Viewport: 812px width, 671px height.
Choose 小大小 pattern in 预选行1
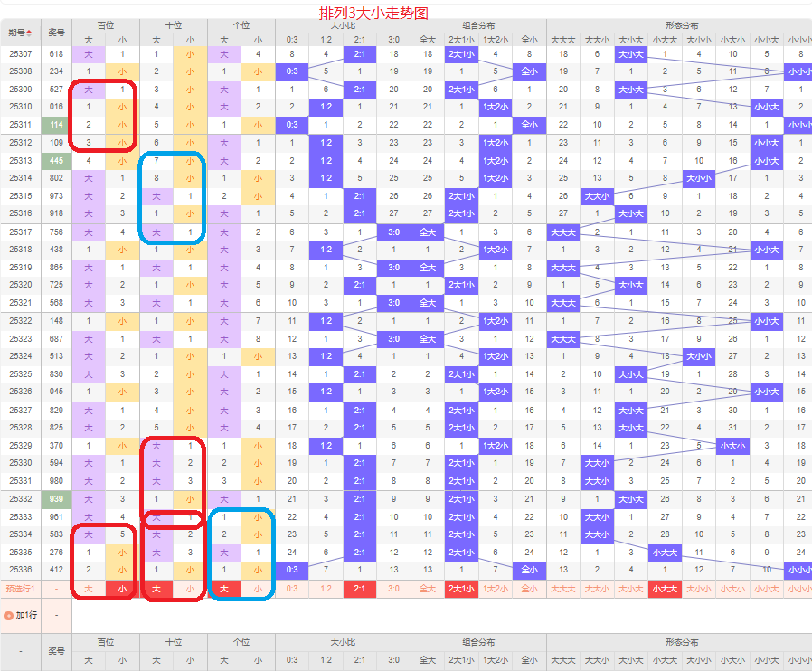(732, 589)
